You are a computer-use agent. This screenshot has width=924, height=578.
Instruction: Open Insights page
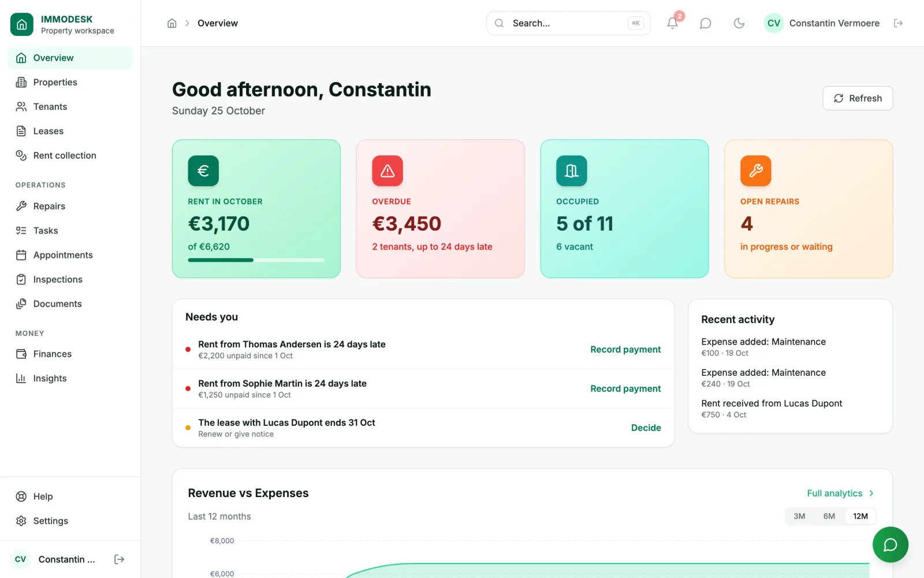coord(70,378)
